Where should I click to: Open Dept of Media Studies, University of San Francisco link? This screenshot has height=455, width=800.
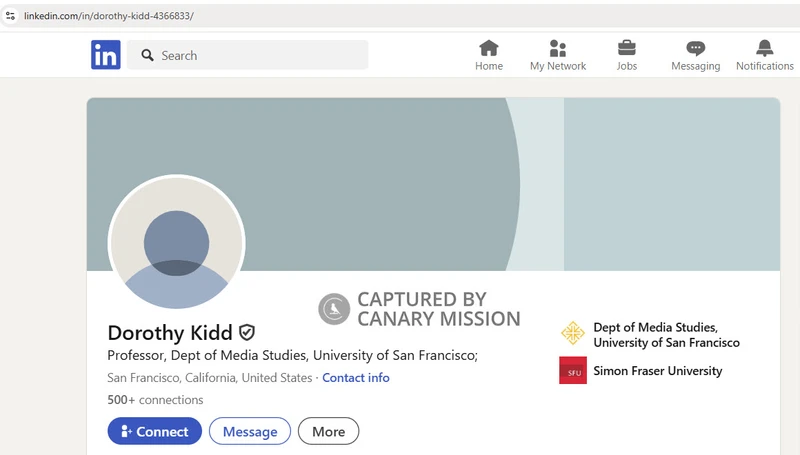point(666,335)
